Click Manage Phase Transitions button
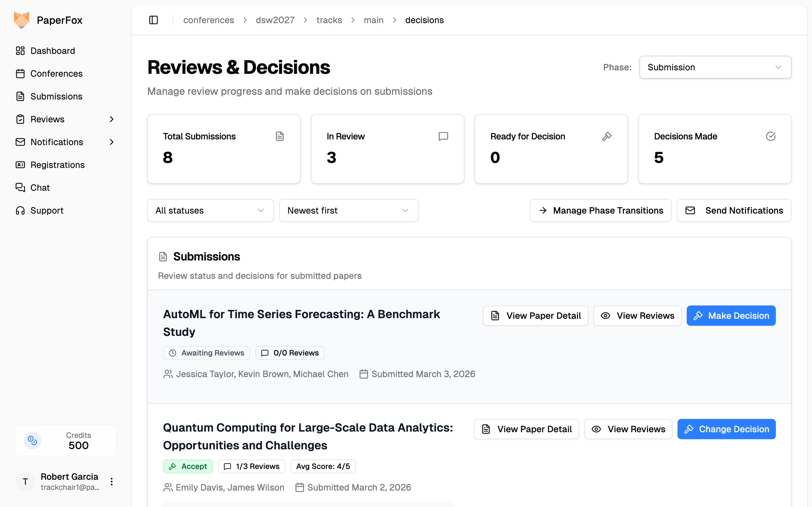The height and width of the screenshot is (507, 812). pos(600,210)
